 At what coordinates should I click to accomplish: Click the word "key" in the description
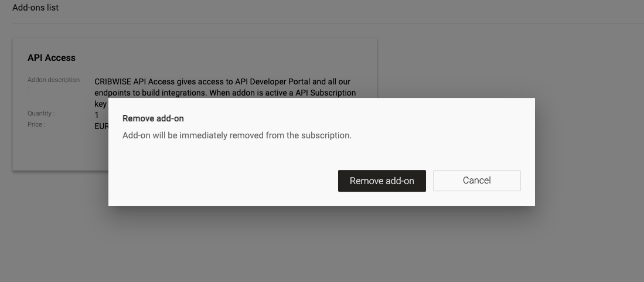pyautogui.click(x=100, y=104)
